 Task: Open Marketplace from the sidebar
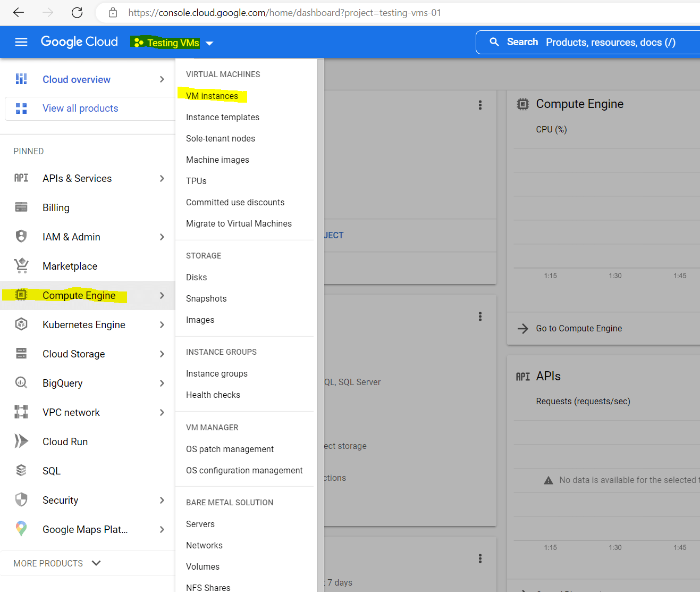pos(70,266)
